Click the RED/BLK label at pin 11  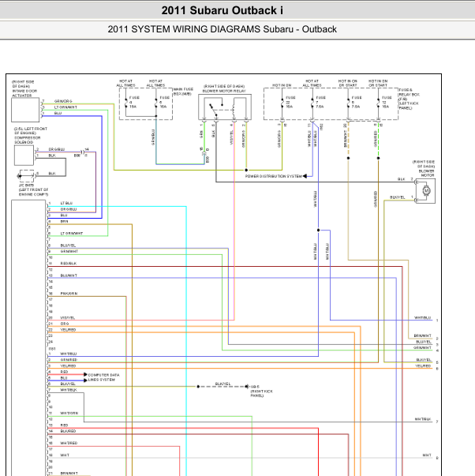[x=69, y=264]
